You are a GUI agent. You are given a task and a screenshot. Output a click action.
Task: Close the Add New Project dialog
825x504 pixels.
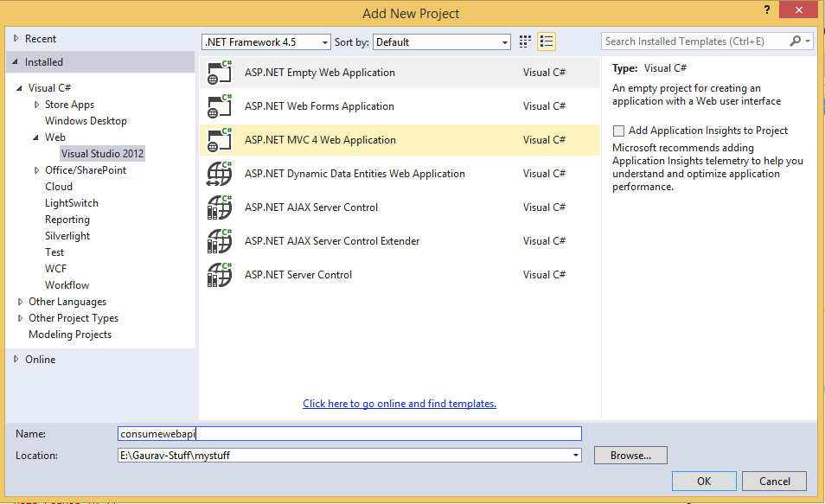click(x=799, y=10)
